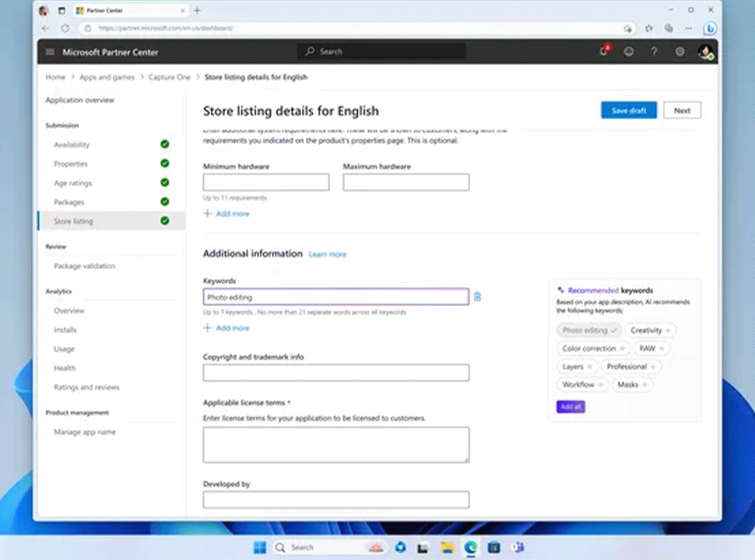The height and width of the screenshot is (560, 755).
Task: Click the feedback smiley icon
Action: tap(629, 51)
